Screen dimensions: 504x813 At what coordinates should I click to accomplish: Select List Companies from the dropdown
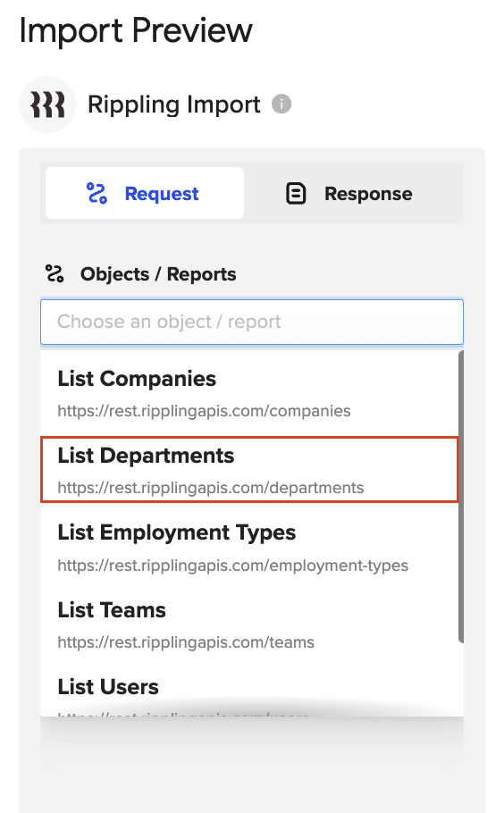249,393
